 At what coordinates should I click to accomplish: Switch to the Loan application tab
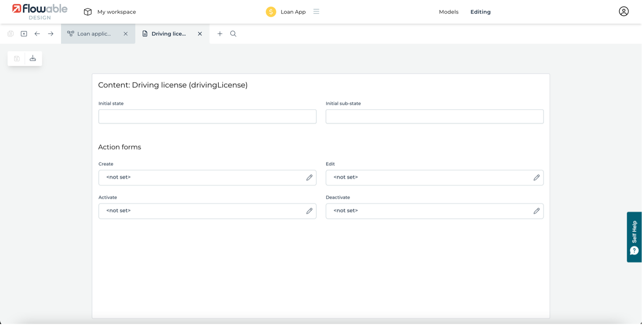pyautogui.click(x=94, y=34)
